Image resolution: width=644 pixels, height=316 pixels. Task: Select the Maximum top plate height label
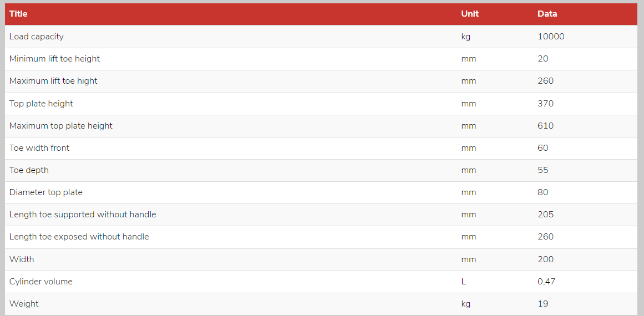[61, 126]
